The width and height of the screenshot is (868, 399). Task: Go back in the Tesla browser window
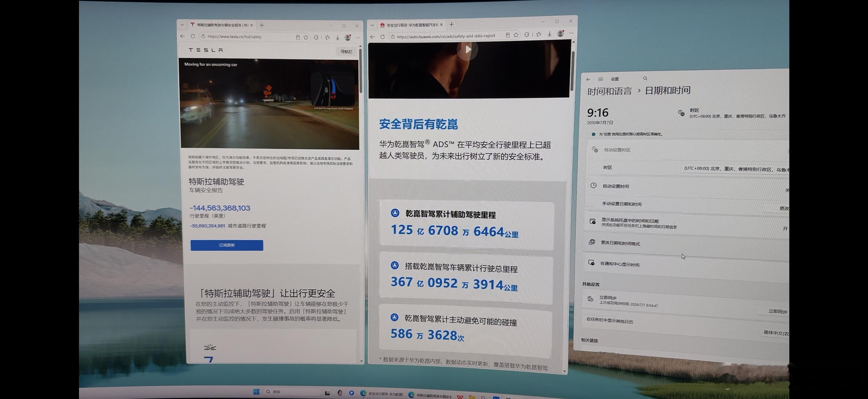pos(182,36)
